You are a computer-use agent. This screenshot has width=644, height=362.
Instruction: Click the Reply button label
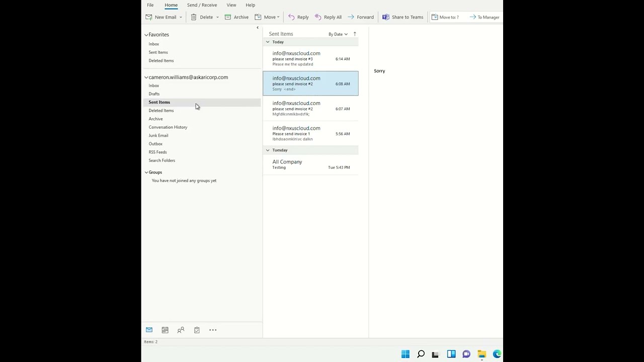303,17
